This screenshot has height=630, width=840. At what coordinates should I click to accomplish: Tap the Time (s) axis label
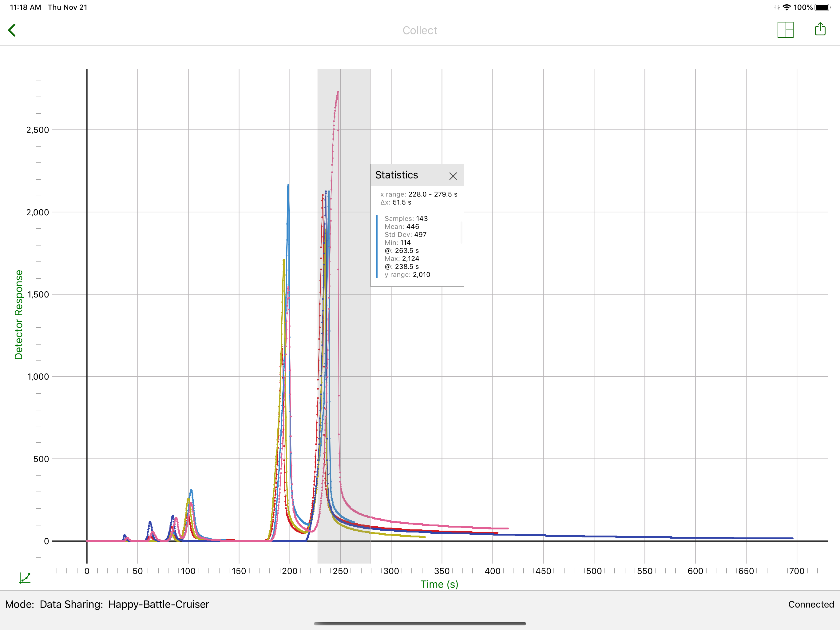click(439, 584)
